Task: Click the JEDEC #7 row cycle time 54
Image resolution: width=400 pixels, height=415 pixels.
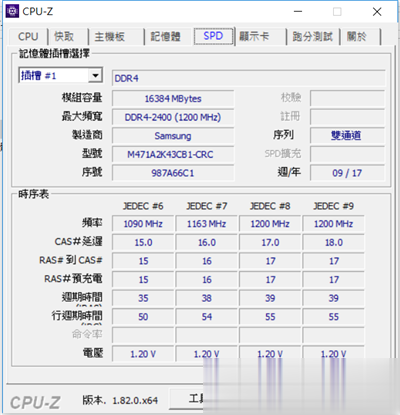Action: point(206,317)
